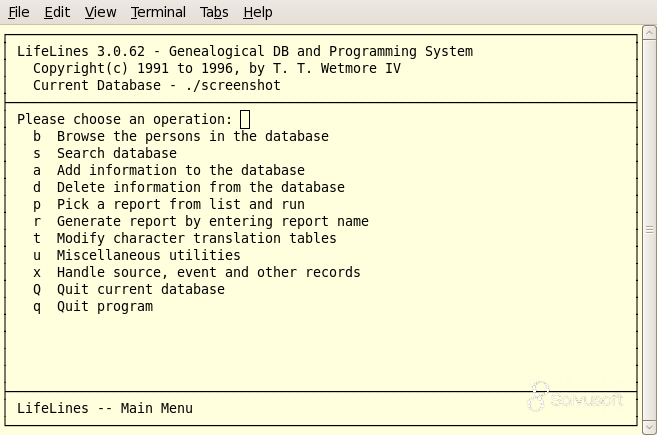This screenshot has width=657, height=435.
Task: Open the File menu
Action: click(19, 12)
